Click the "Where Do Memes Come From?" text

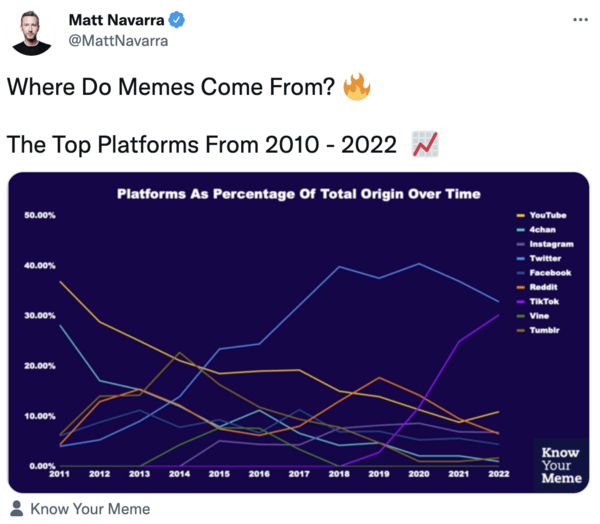(x=171, y=87)
